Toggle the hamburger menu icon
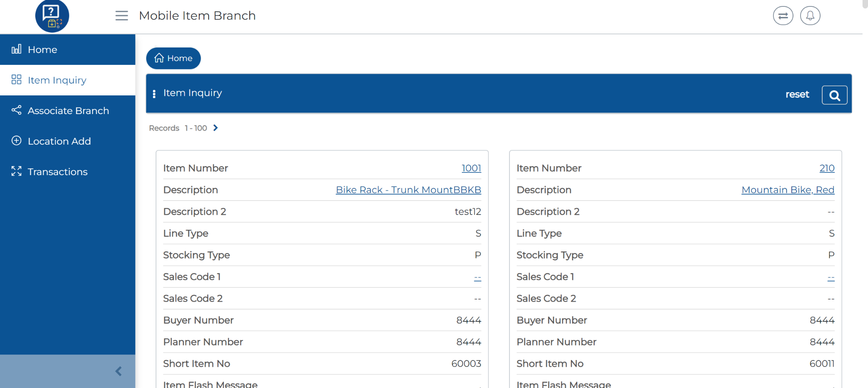 [x=122, y=16]
